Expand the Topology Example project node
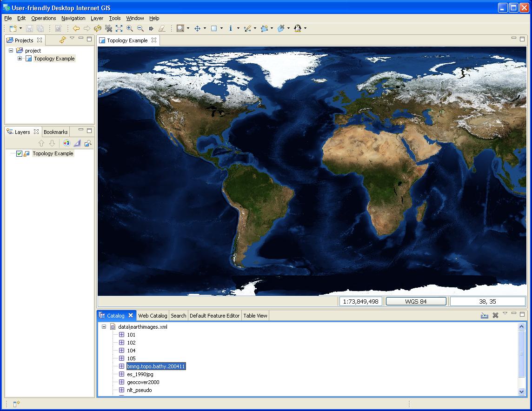 tap(20, 59)
